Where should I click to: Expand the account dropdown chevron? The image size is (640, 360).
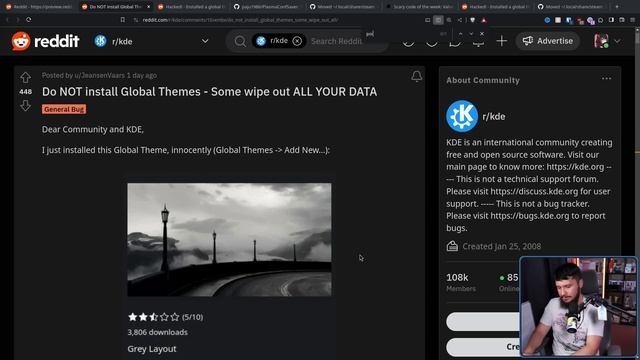tap(617, 41)
